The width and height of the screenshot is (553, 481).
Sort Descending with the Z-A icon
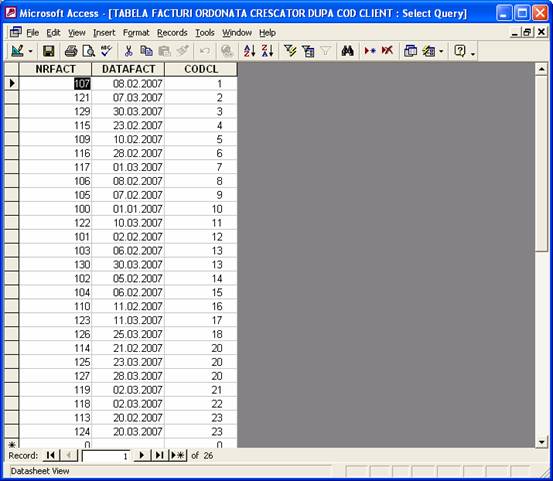coord(267,51)
